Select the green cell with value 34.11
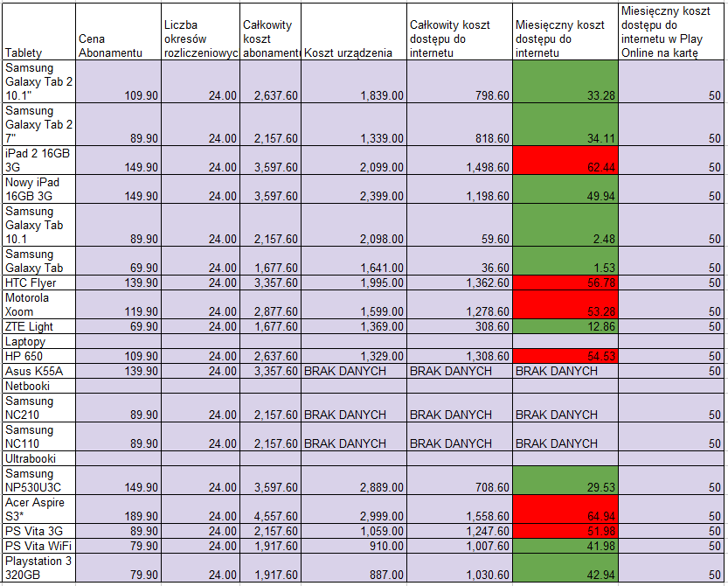The width and height of the screenshot is (728, 586). pos(565,124)
